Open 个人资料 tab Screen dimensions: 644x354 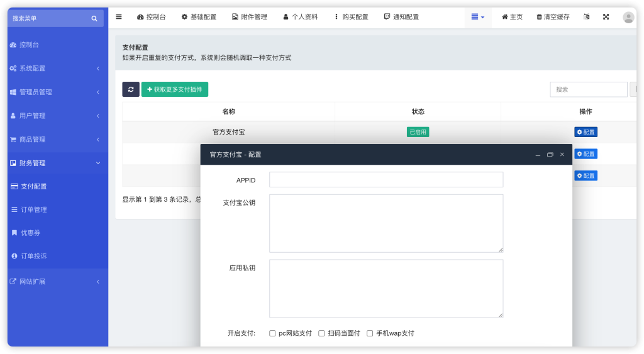pyautogui.click(x=300, y=17)
